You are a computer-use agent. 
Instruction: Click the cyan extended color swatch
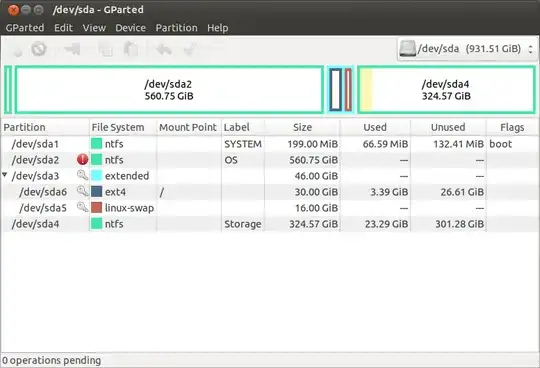tap(96, 176)
